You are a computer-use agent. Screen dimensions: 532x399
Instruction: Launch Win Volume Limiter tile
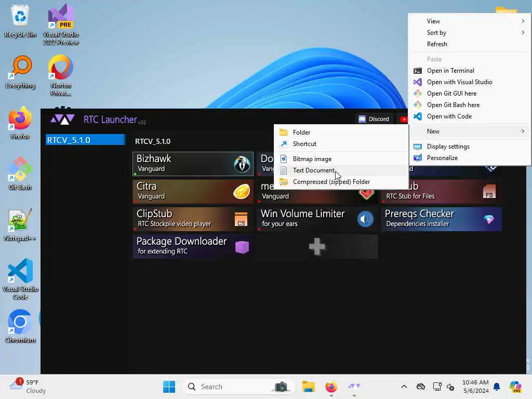click(317, 219)
